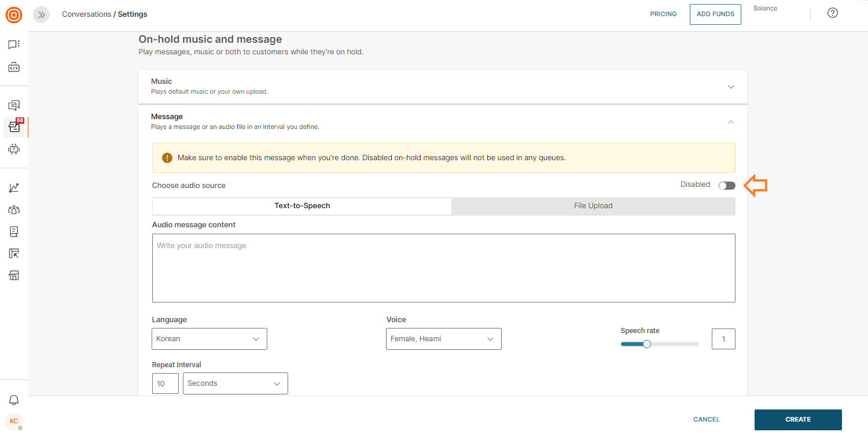Click the ADD FUNDS button

coord(715,14)
